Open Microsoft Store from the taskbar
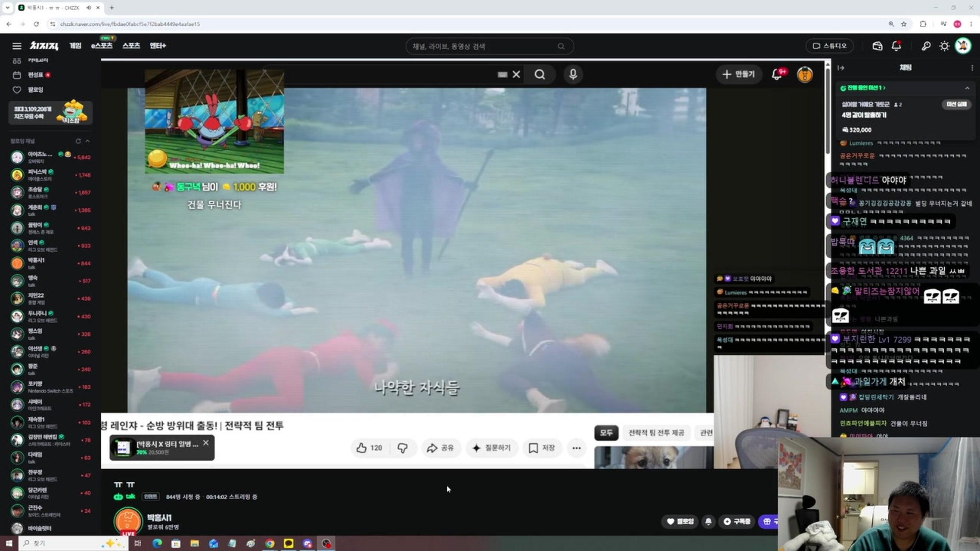This screenshot has width=980, height=551. (176, 543)
